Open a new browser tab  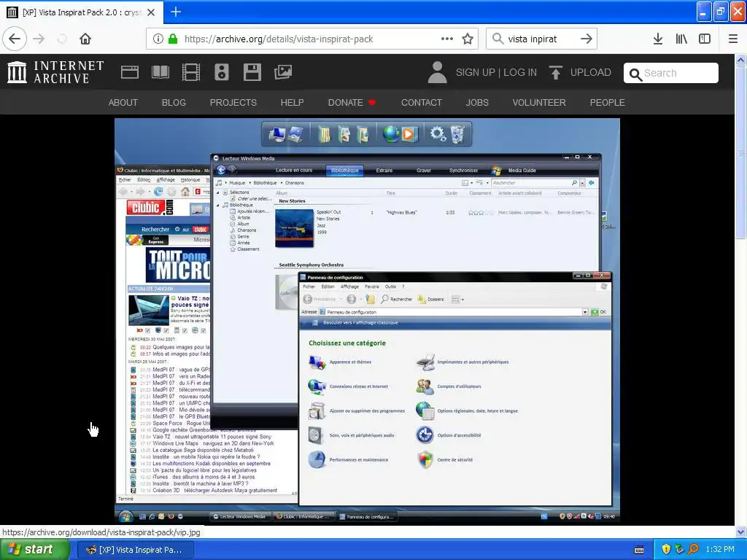coord(176,12)
